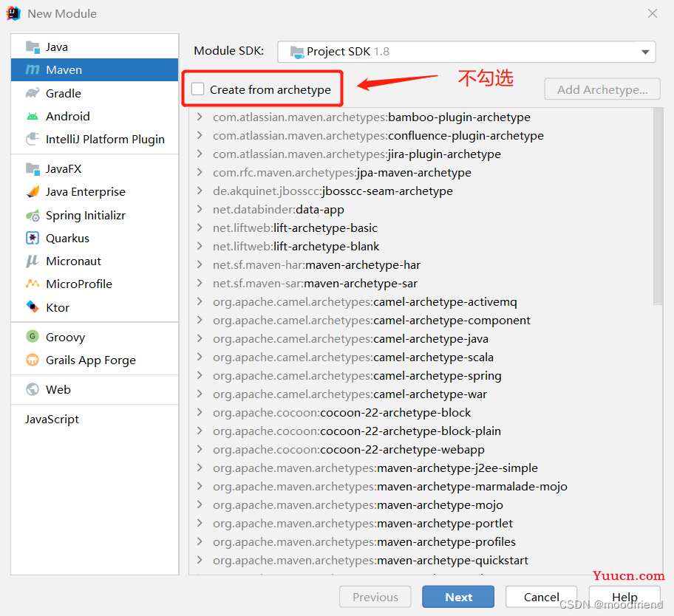Click the IntelliJ Platform Plugin icon
The width and height of the screenshot is (674, 616).
click(33, 139)
